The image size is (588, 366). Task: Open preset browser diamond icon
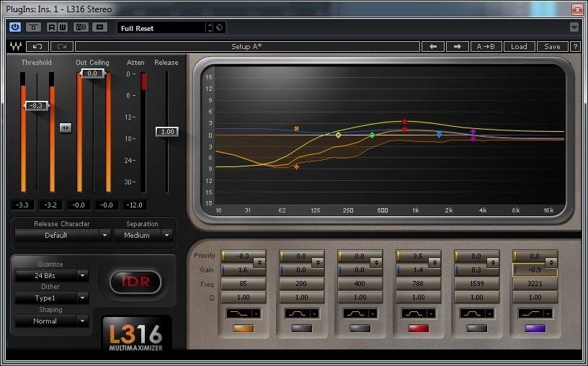(x=220, y=28)
